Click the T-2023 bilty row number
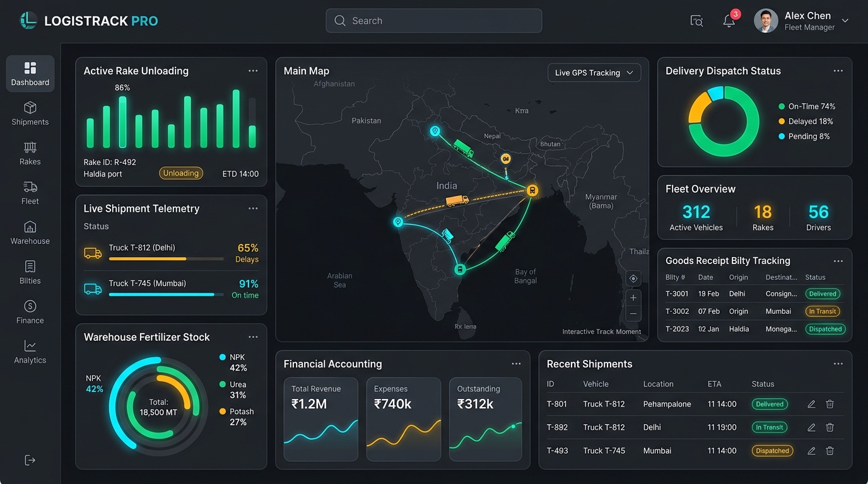The image size is (868, 484). tap(677, 329)
